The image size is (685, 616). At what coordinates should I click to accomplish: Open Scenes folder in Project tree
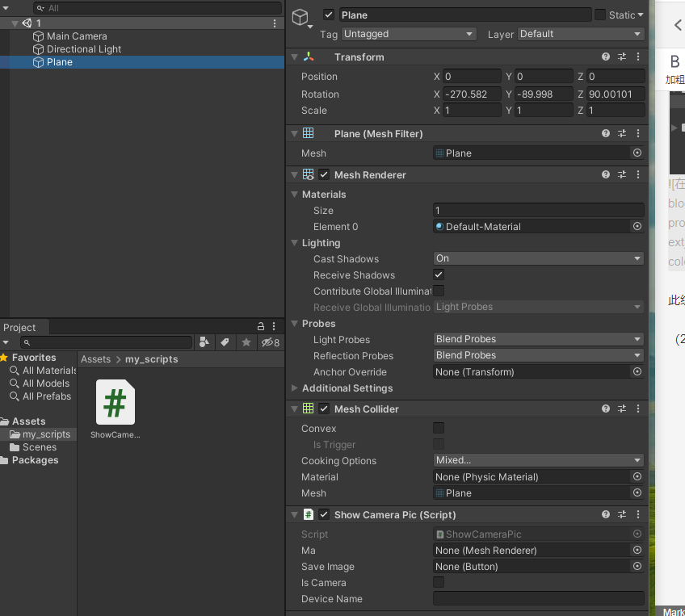(40, 447)
